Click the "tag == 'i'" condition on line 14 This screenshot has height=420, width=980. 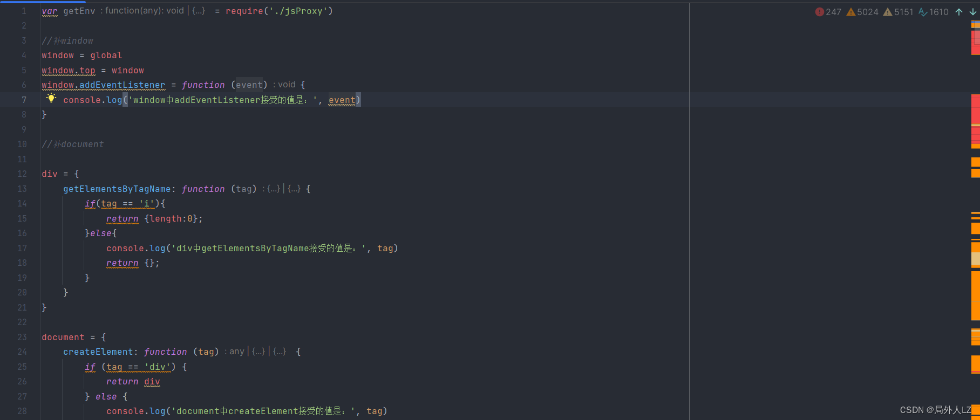coord(128,203)
